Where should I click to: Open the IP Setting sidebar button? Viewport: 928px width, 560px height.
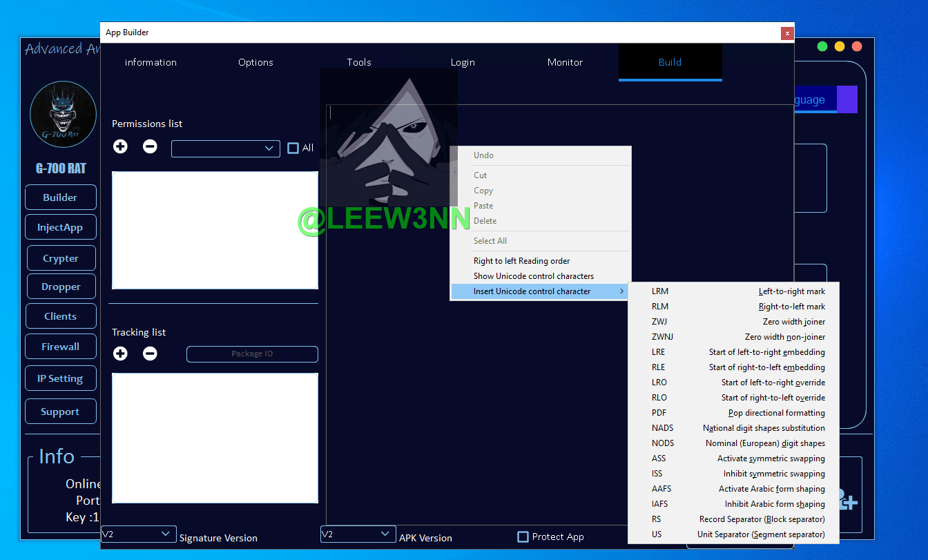pyautogui.click(x=60, y=378)
